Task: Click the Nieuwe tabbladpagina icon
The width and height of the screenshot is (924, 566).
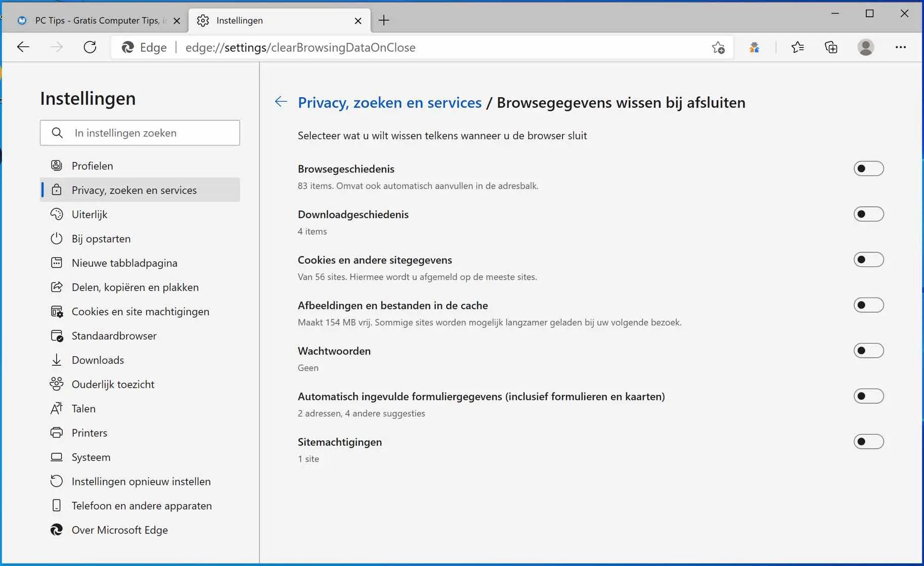Action: (57, 263)
